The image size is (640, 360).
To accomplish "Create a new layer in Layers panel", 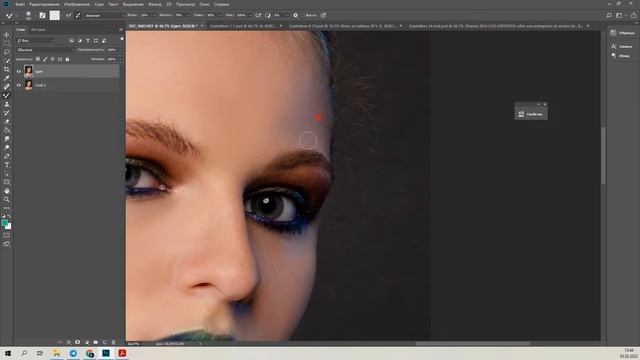I will click(x=104, y=342).
